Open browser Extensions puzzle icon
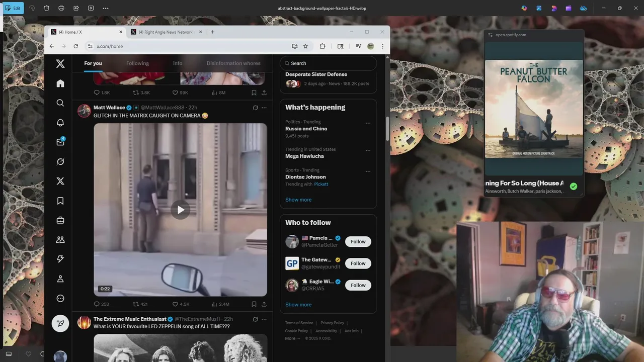 click(x=323, y=46)
